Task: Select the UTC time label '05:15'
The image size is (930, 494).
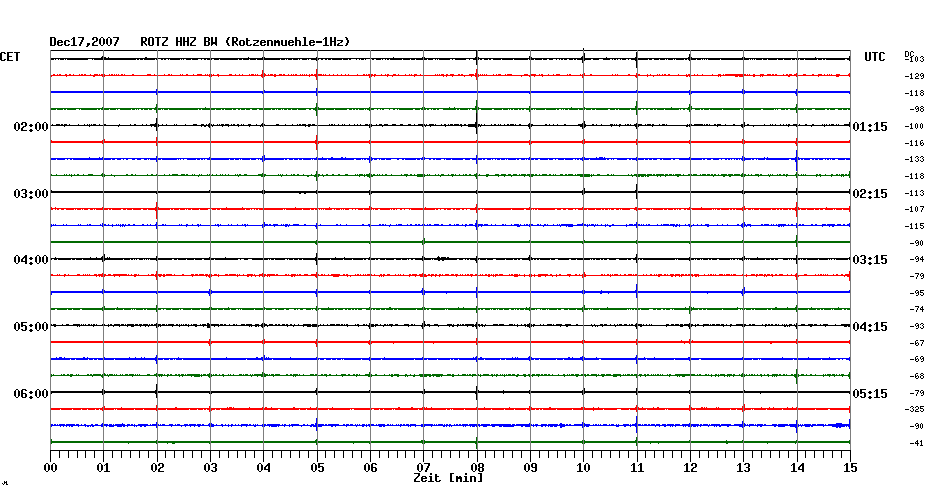Action: tap(870, 394)
